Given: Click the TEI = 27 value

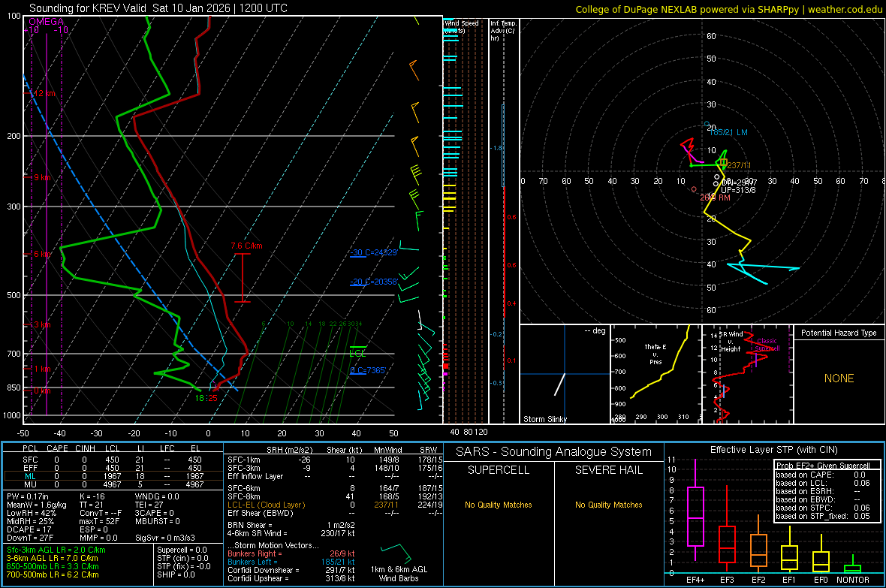Looking at the screenshot, I should pos(149,505).
